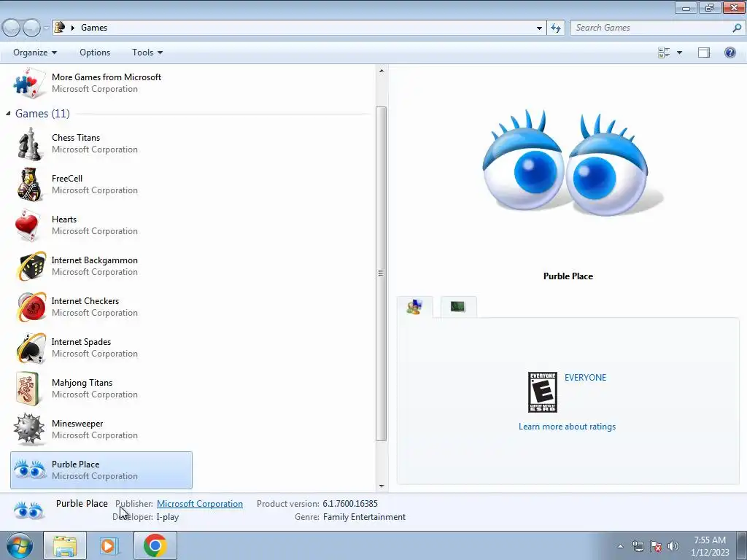Screen dimensions: 747x560
Task: Open the recent pages dropdown beside navigation buttons
Action: point(46,28)
